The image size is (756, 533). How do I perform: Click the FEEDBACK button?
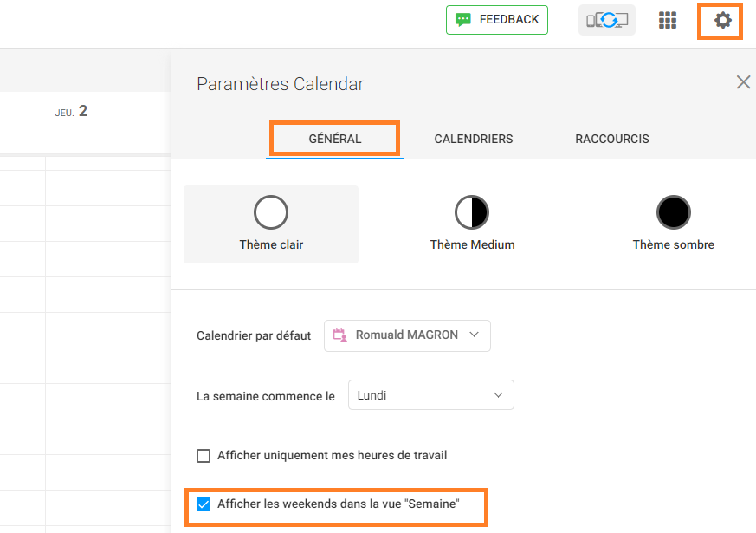496,20
